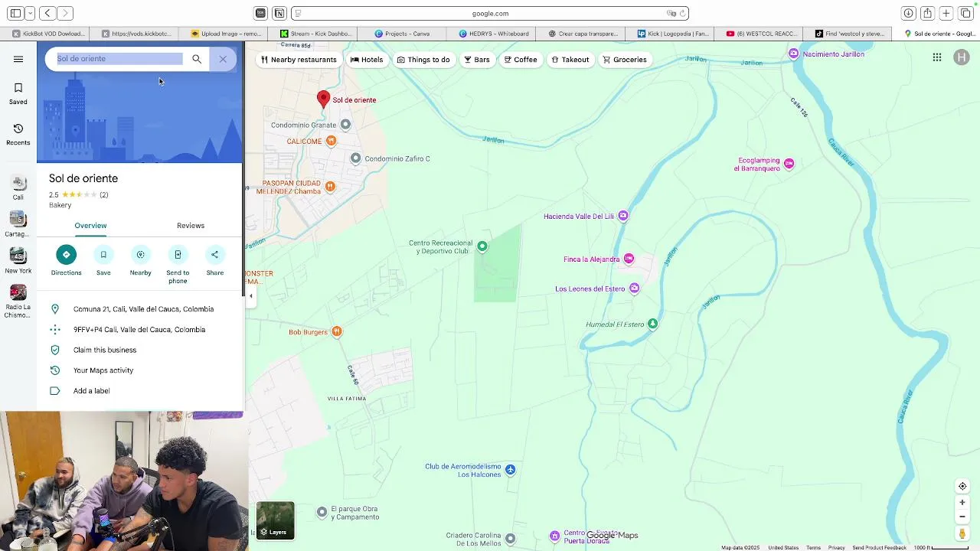Open Google account avatar H
Image resolution: width=980 pixels, height=551 pixels.
(962, 57)
